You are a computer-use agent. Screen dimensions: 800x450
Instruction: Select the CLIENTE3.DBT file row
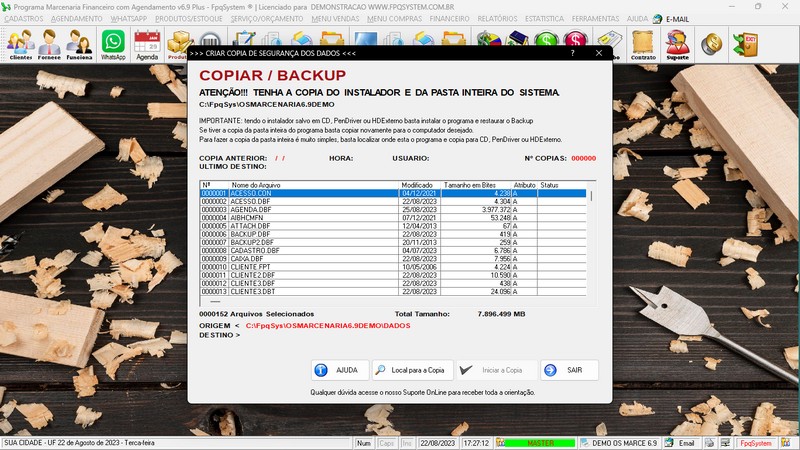click(x=393, y=291)
